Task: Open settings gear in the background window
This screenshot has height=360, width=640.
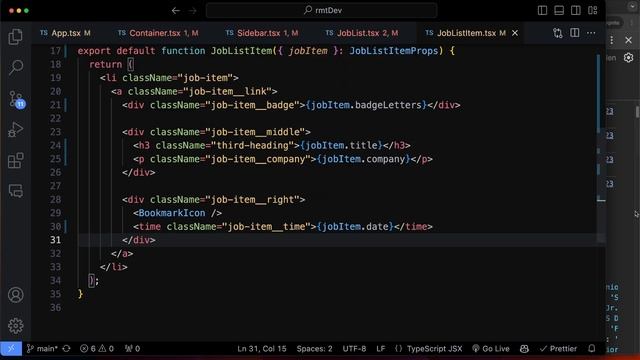Action: pyautogui.click(x=628, y=58)
